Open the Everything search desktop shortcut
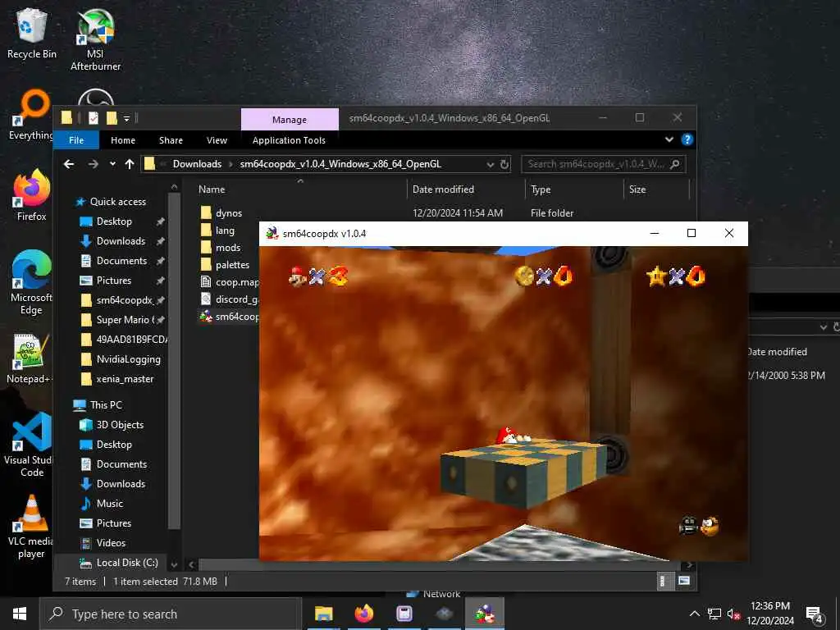Viewport: 840px width, 630px height. [32, 115]
